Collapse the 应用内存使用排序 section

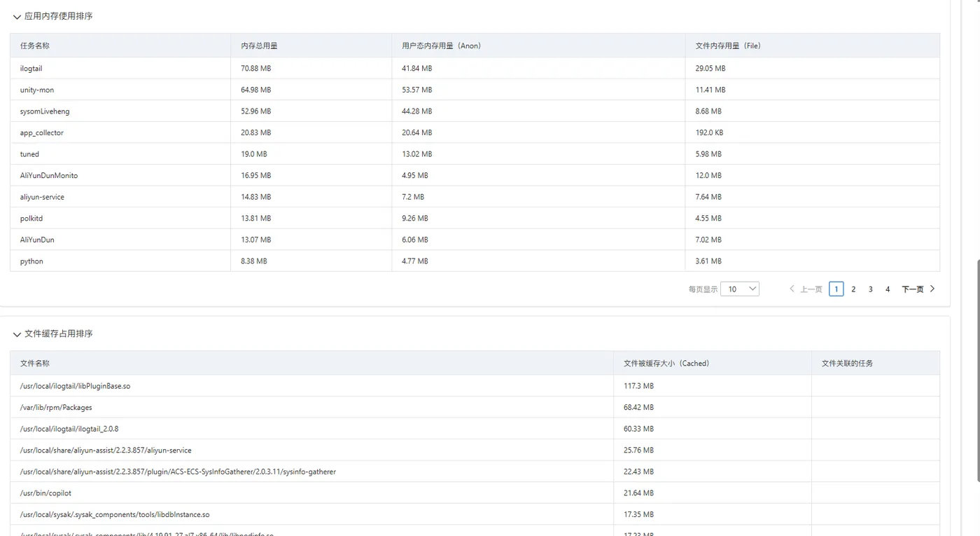(x=17, y=17)
